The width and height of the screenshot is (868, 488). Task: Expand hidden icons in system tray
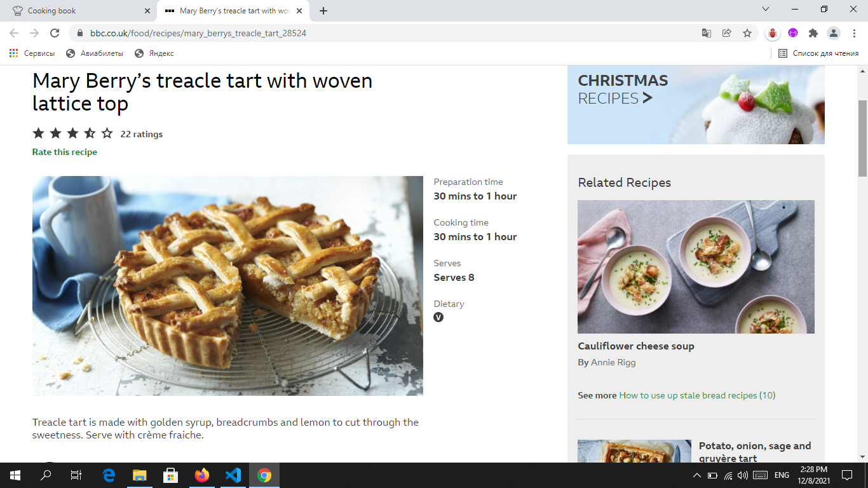[696, 475]
